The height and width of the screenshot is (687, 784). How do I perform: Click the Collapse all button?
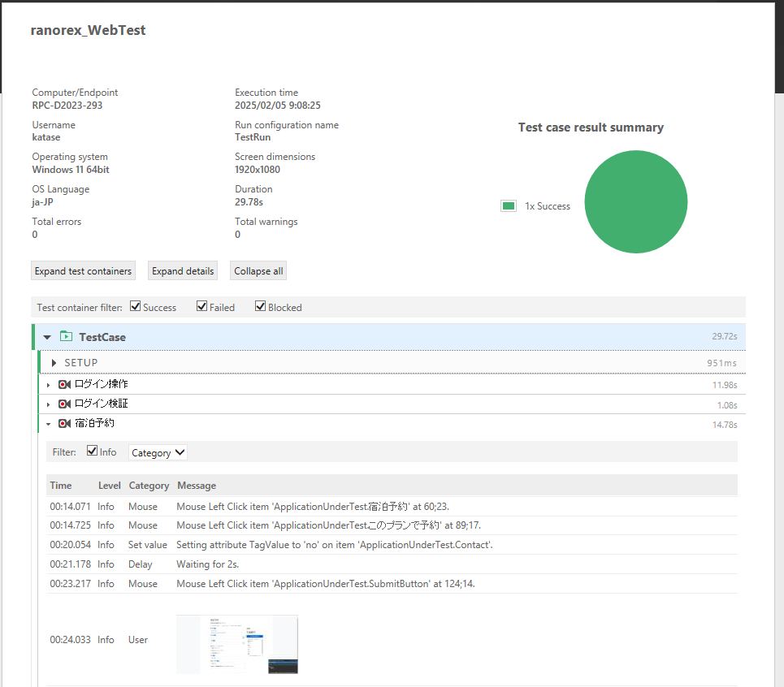[x=258, y=270]
